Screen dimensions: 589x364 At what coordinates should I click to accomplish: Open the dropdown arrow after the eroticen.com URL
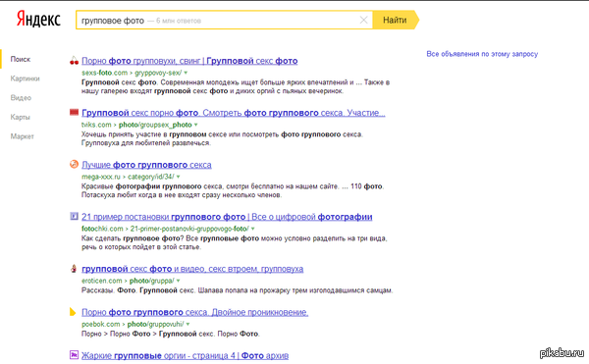tap(178, 281)
